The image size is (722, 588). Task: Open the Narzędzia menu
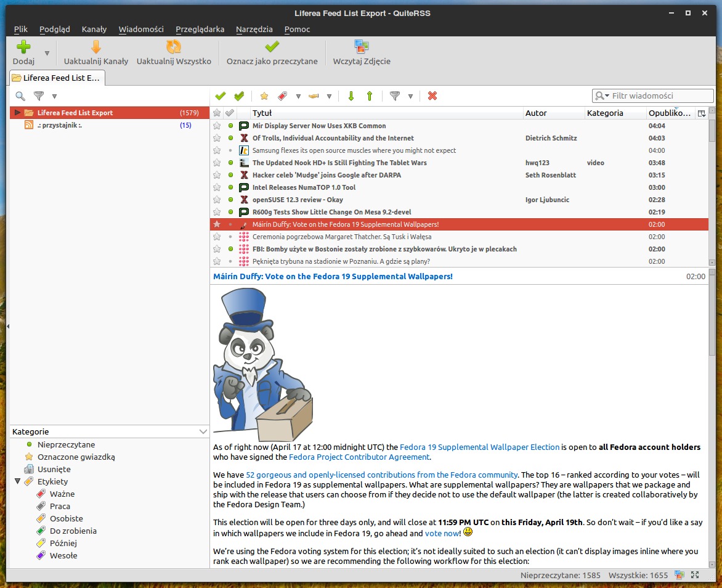(x=254, y=29)
